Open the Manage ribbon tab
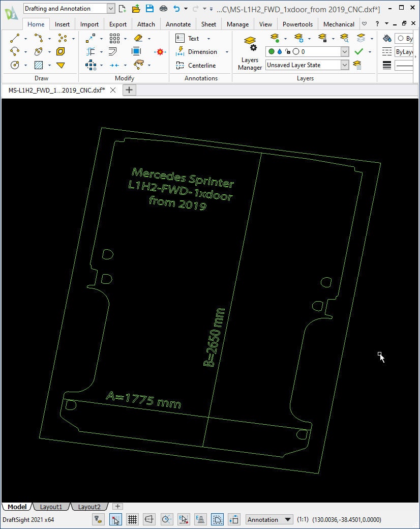 (237, 24)
